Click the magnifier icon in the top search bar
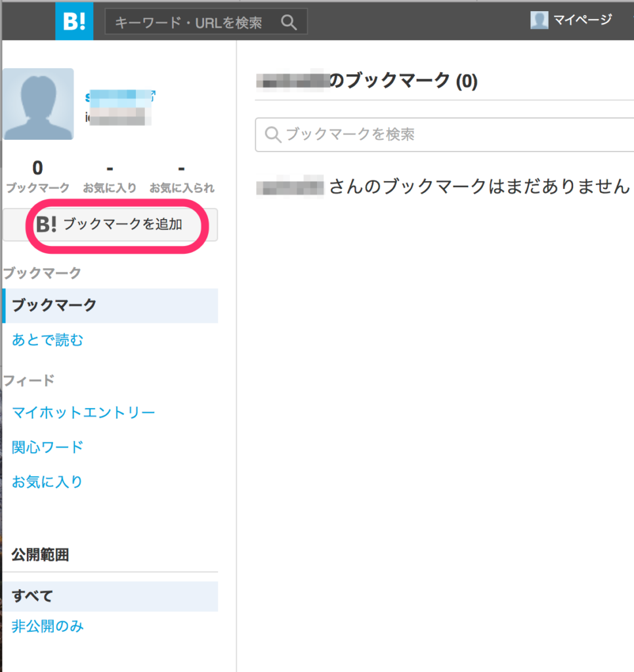 tap(289, 21)
